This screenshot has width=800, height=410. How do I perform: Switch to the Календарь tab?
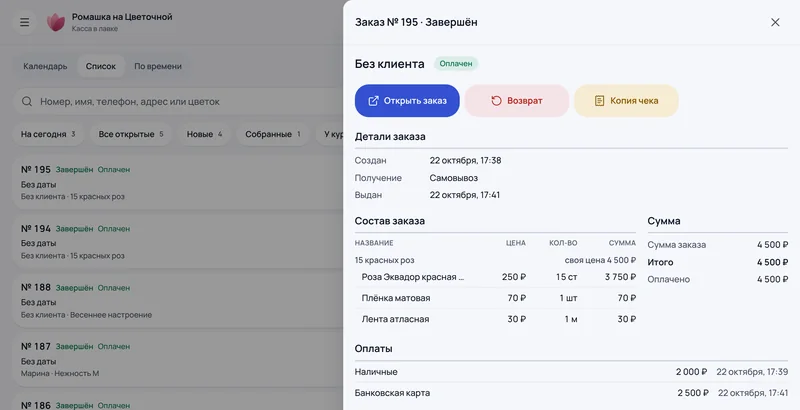pos(45,66)
